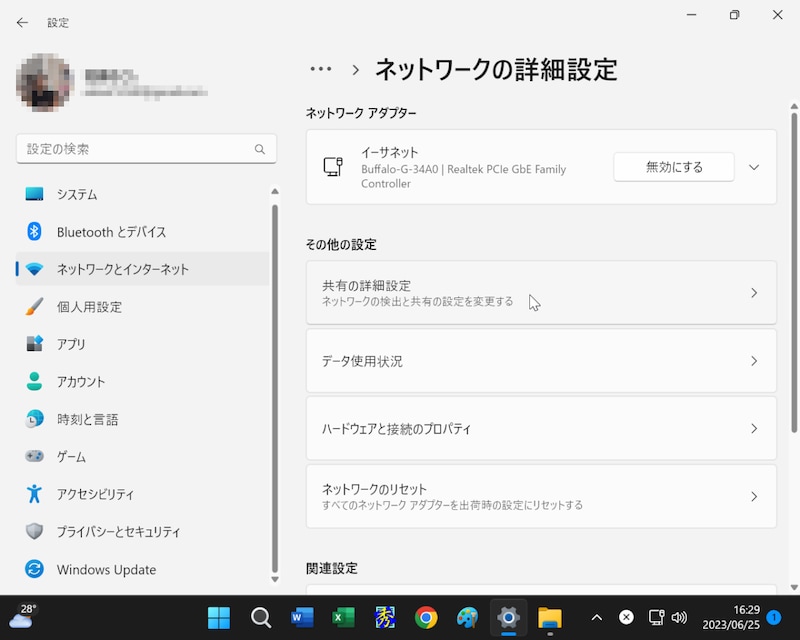The width and height of the screenshot is (800, 640).
Task: Open ハードウェアと接続のプロパティ row
Action: 540,429
